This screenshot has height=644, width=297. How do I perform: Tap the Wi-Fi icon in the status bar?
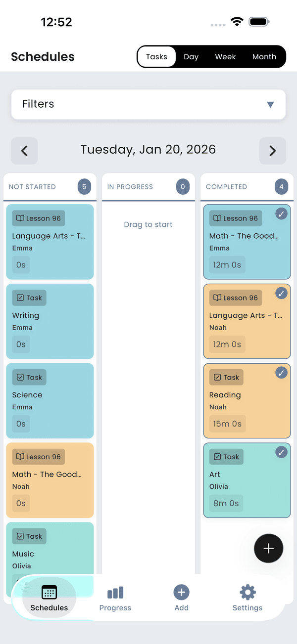(237, 21)
